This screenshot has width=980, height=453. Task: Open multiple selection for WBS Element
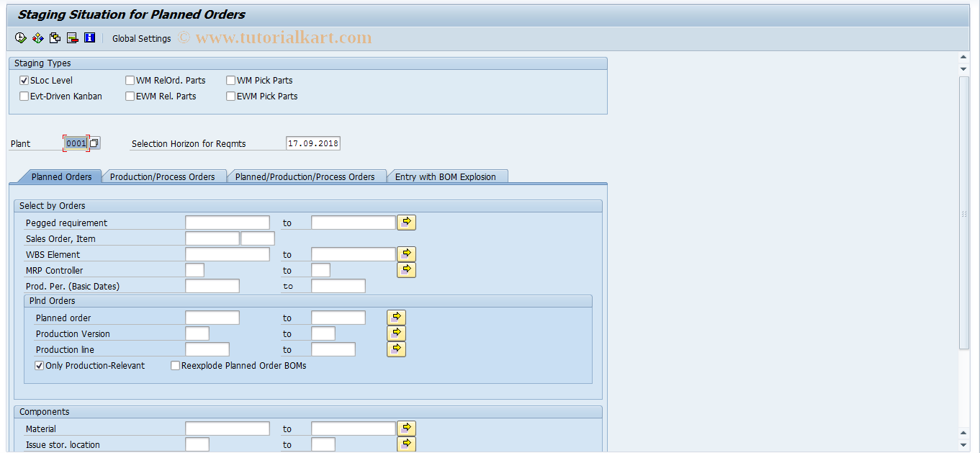407,254
